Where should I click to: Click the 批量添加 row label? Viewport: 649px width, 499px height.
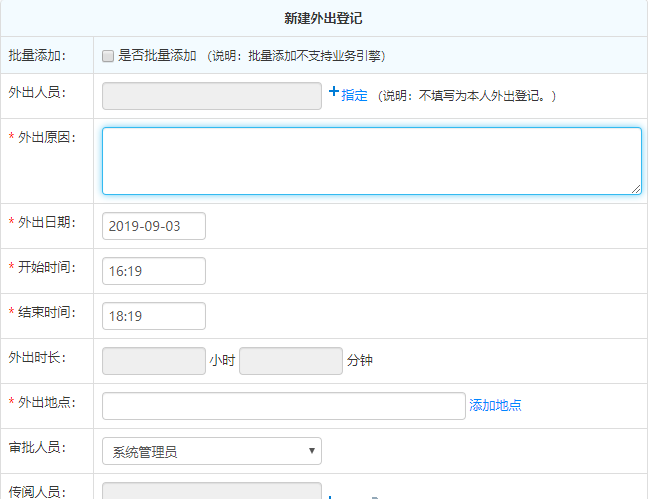click(x=37, y=55)
